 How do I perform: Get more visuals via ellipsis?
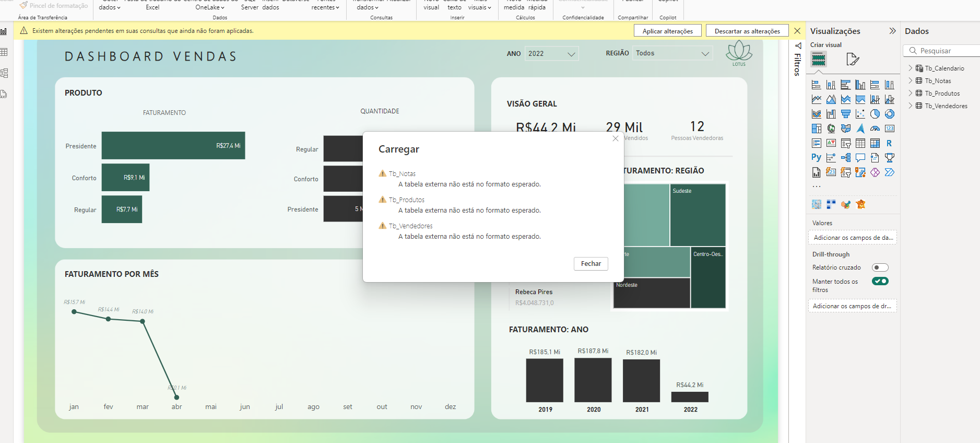(817, 186)
